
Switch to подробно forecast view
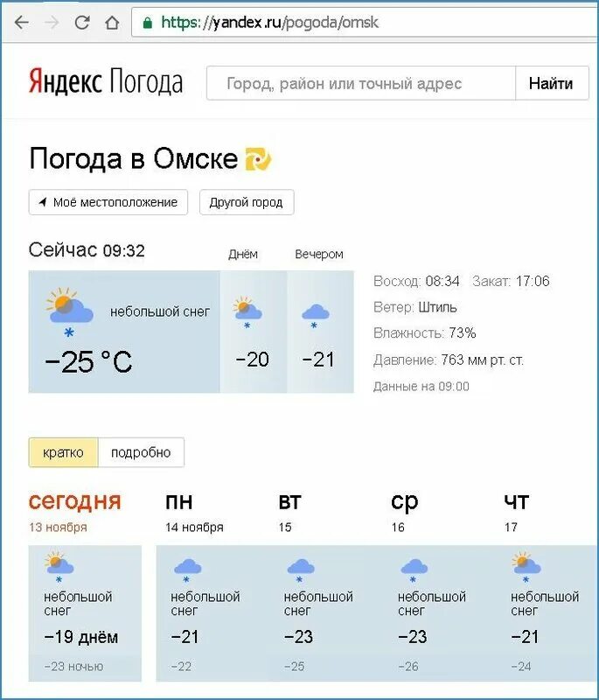coord(141,452)
